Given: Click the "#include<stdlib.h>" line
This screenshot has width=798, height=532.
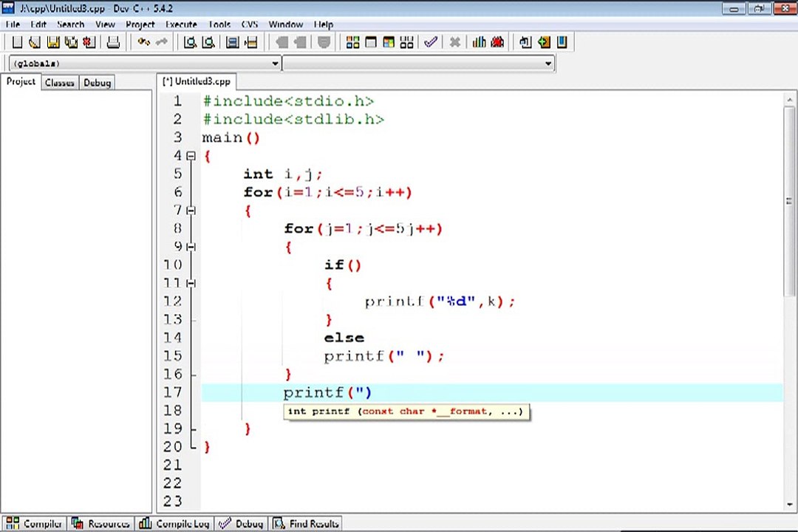Looking at the screenshot, I should point(293,119).
